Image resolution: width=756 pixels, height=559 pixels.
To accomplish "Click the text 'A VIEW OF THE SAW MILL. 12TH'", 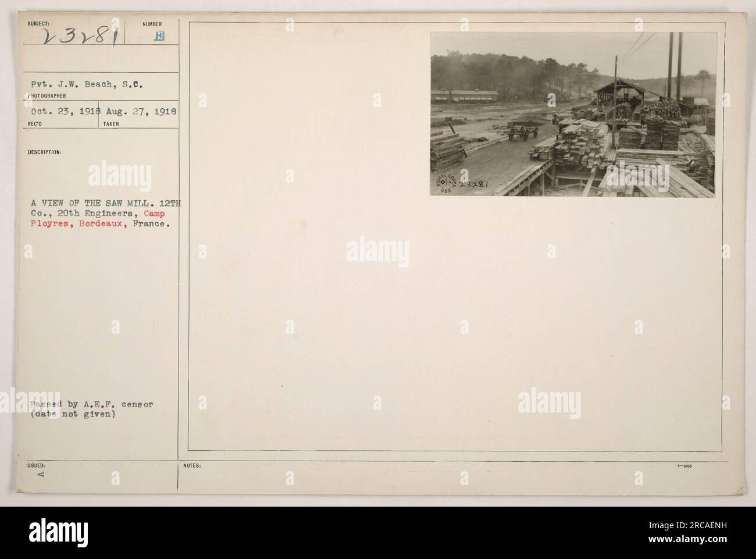I will (106, 202).
